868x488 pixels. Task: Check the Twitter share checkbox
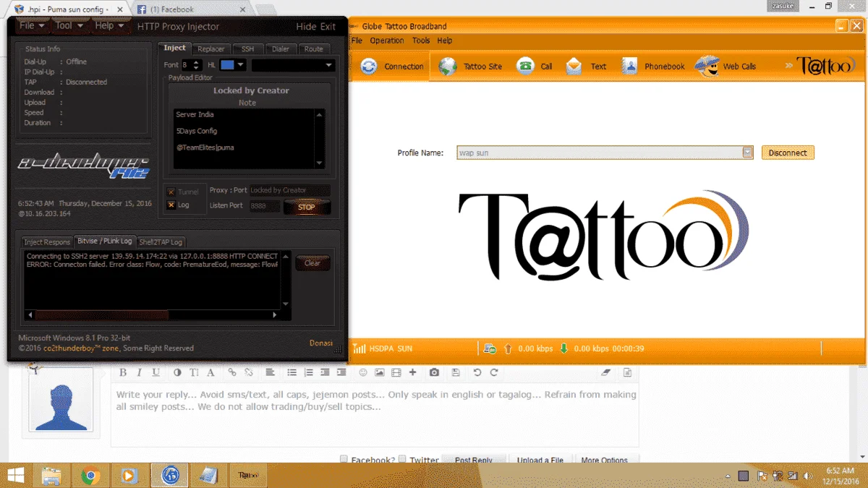(402, 460)
